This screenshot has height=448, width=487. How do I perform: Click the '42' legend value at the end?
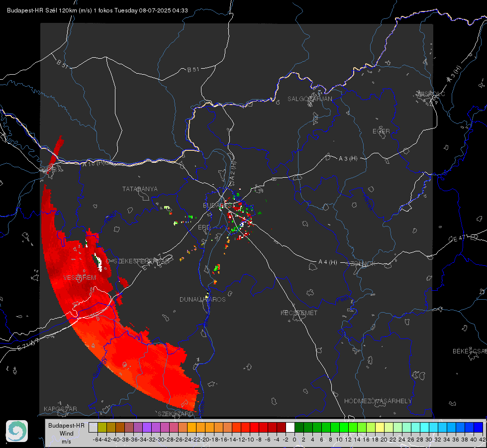(483, 440)
